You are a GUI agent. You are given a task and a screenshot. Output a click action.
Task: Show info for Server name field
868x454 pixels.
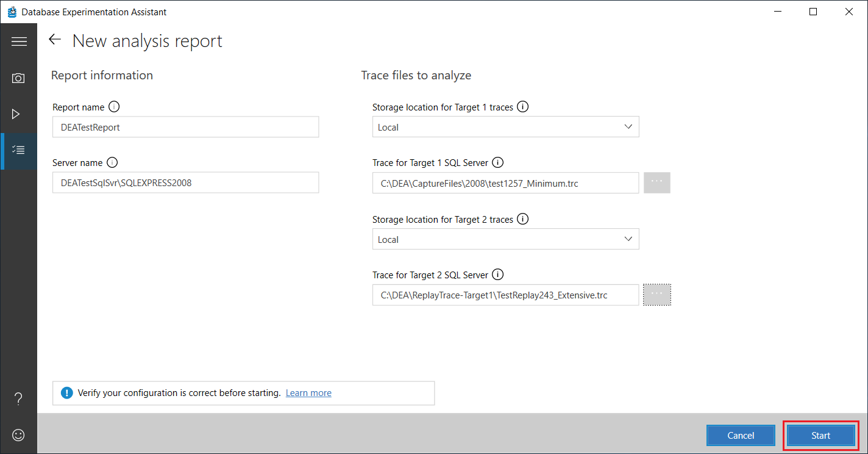click(112, 163)
